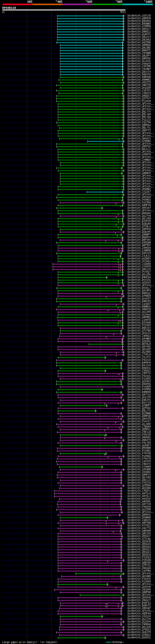Select hit UniRef100_A9PHV8

(139, 18)
